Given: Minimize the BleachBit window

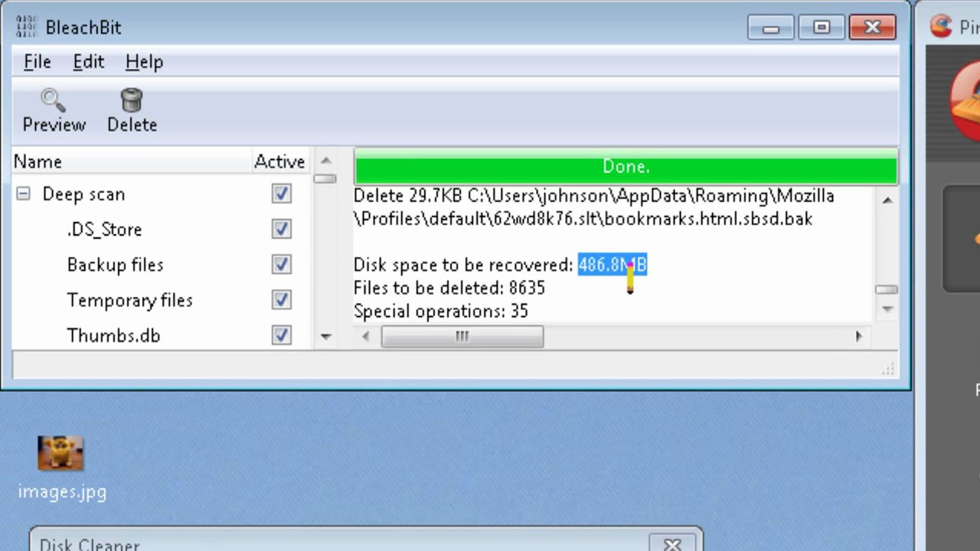Looking at the screenshot, I should tap(770, 28).
